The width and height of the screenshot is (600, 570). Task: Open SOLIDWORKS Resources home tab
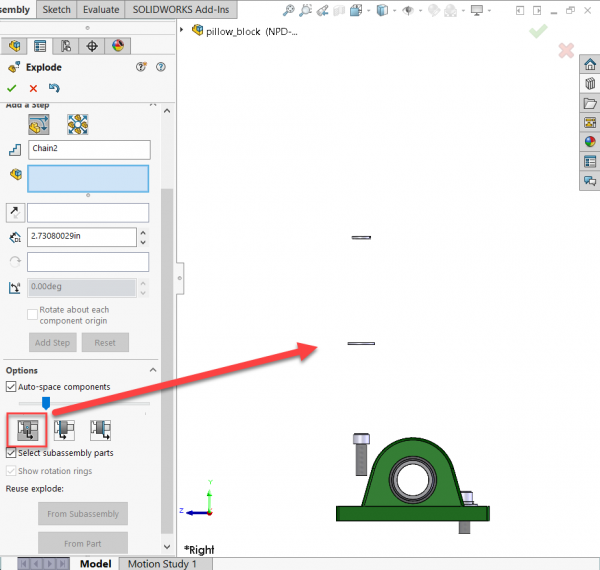click(590, 64)
